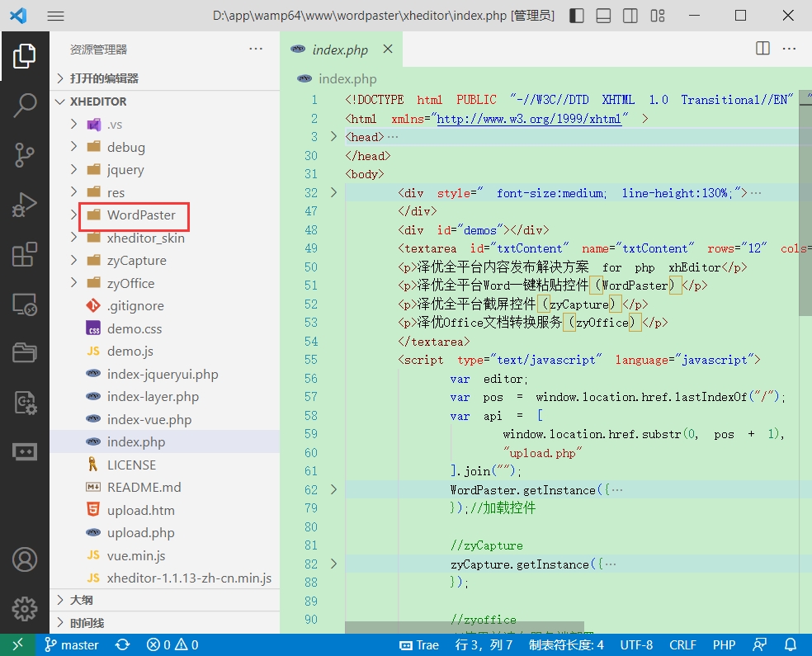Click the master branch button in status bar

[72, 645]
